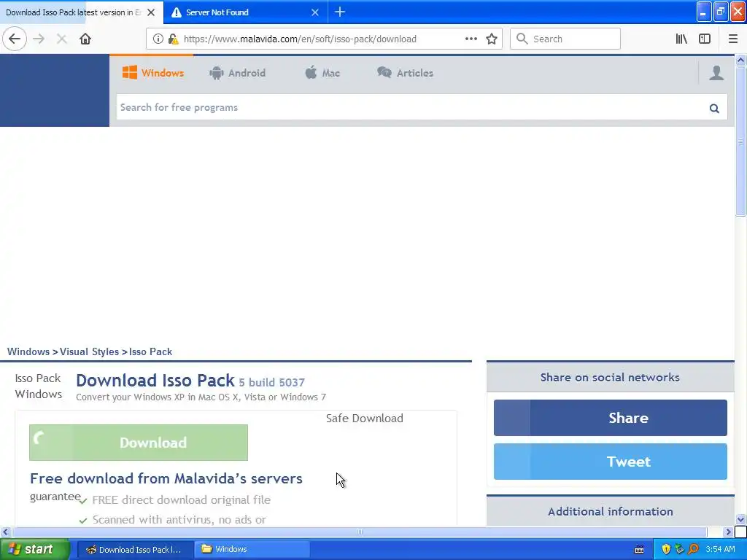This screenshot has width=747, height=560.
Task: Open the Library icon in toolbar
Action: 681,39
